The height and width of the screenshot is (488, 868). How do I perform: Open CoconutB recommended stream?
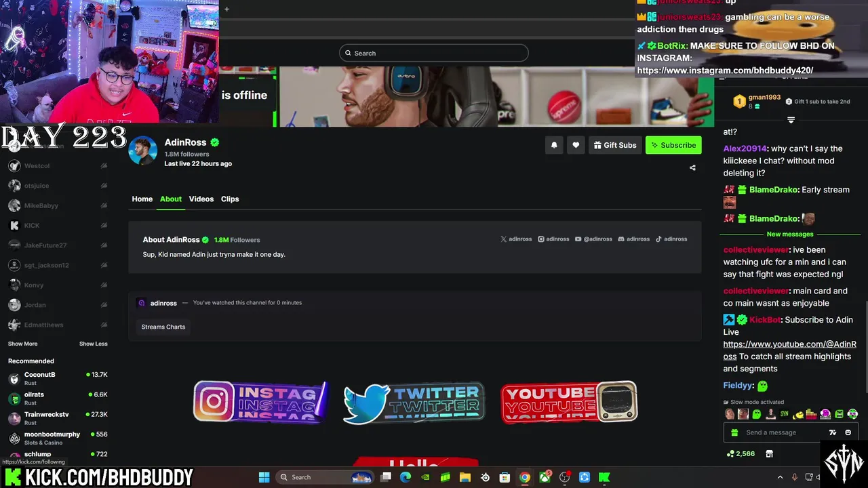58,378
